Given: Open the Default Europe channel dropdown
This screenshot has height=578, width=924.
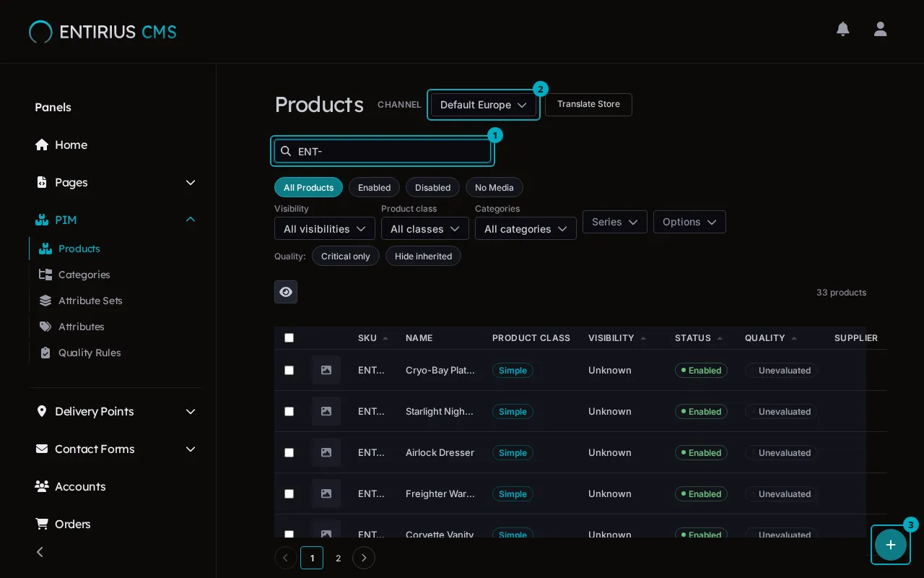Looking at the screenshot, I should pyautogui.click(x=484, y=105).
